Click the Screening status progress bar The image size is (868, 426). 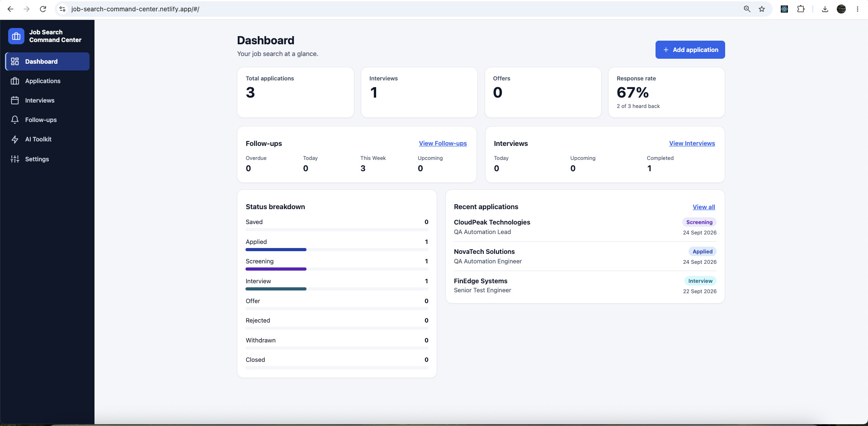(337, 269)
